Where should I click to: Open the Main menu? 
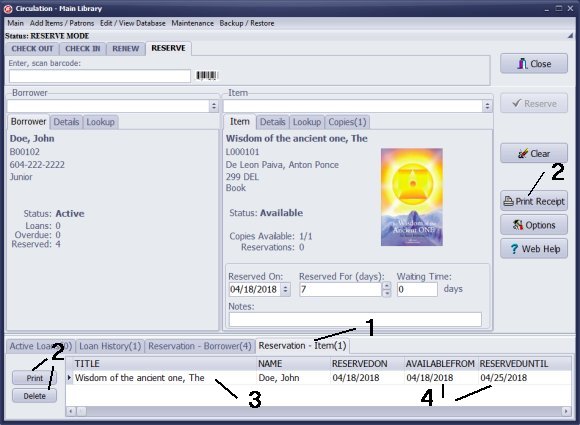pyautogui.click(x=16, y=23)
